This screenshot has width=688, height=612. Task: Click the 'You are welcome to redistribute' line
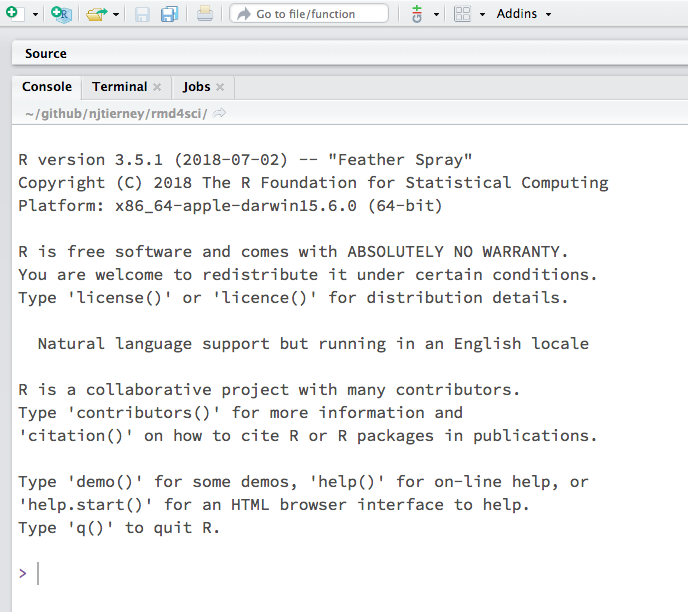(308, 275)
